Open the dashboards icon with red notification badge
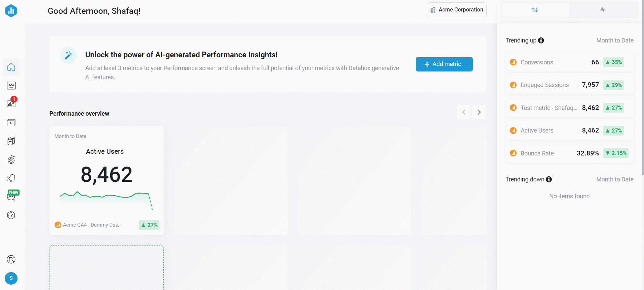 (11, 104)
